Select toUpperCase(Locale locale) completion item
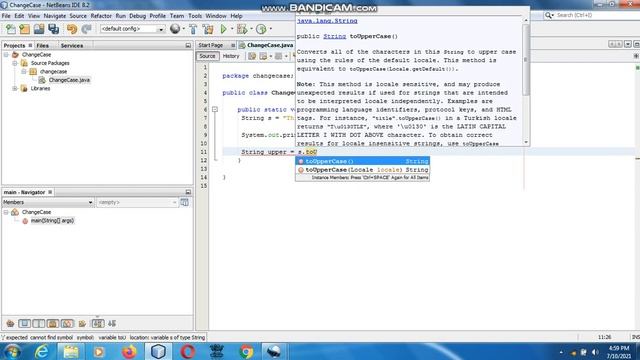The image size is (640, 360). pos(362,170)
